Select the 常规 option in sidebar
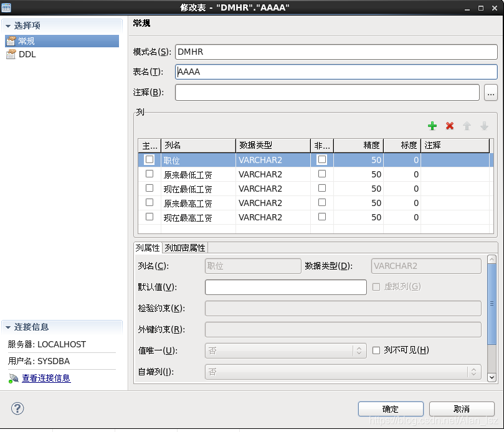504x432 pixels. pyautogui.click(x=62, y=41)
